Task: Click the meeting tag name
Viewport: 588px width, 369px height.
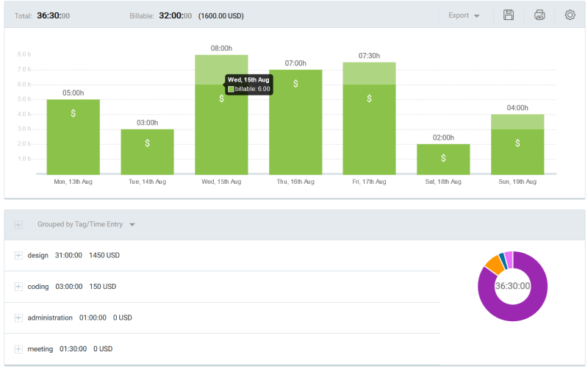Action: [40, 349]
